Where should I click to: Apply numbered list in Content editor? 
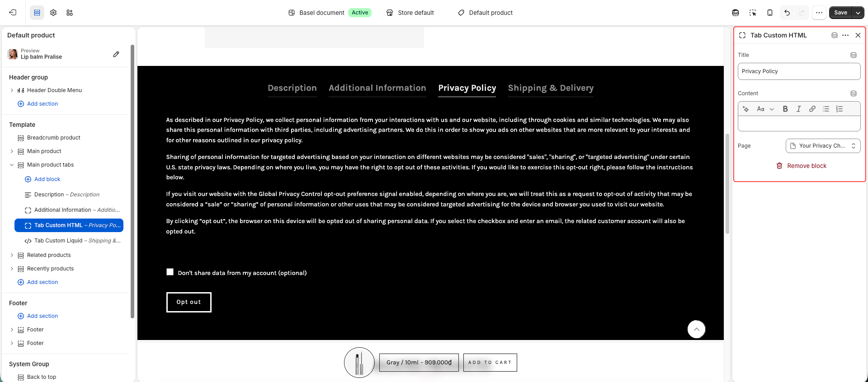(x=840, y=109)
